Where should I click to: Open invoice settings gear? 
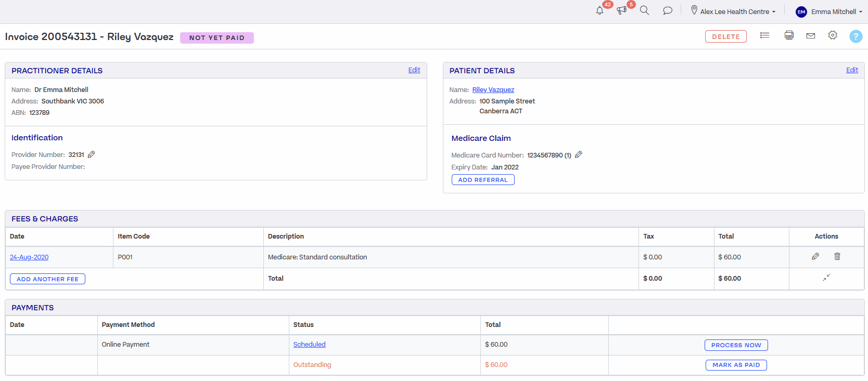(x=833, y=35)
